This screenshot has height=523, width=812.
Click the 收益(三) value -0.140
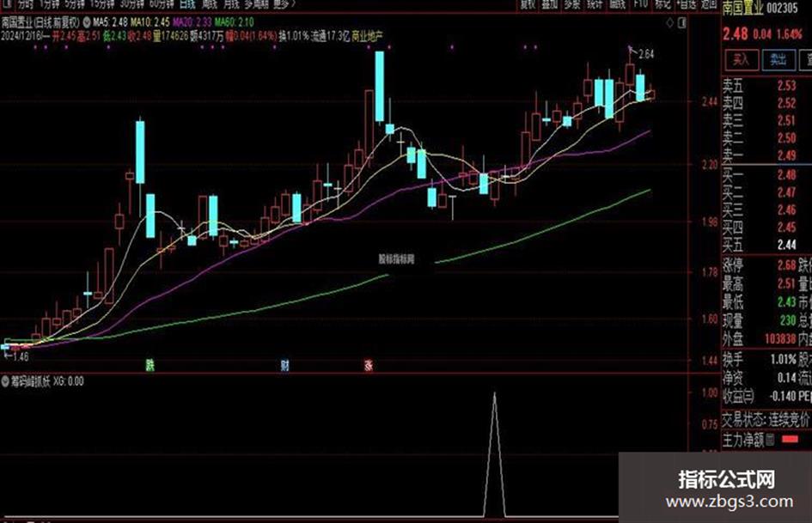pyautogui.click(x=783, y=397)
